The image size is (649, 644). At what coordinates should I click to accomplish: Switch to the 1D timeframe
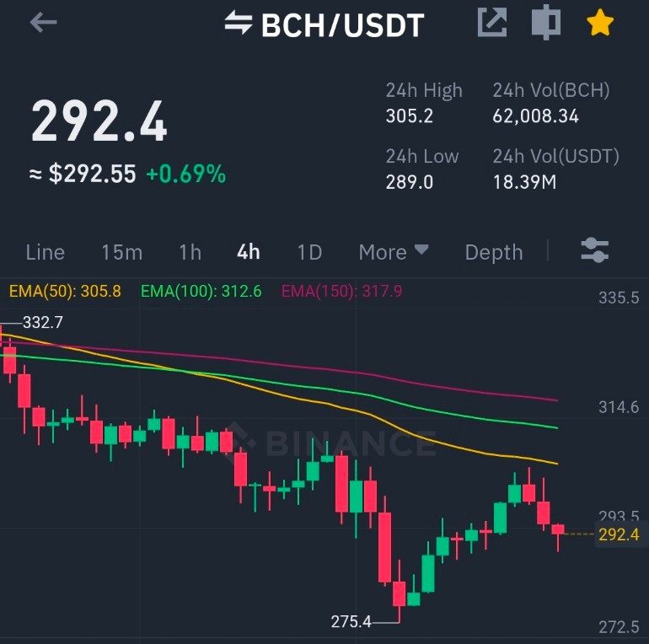pyautogui.click(x=309, y=252)
